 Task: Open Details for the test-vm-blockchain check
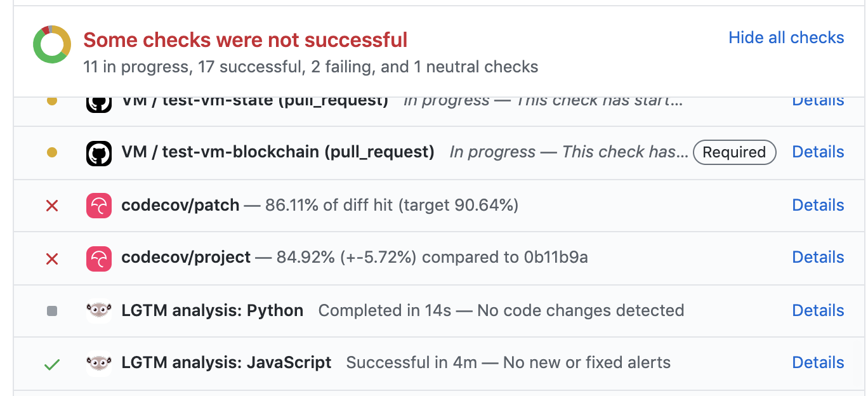point(817,152)
